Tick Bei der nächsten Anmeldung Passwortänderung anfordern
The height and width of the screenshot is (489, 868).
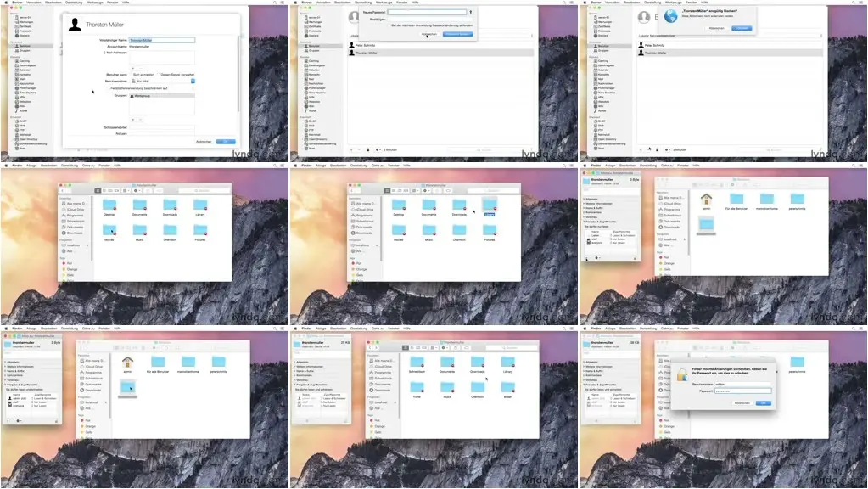[389, 25]
